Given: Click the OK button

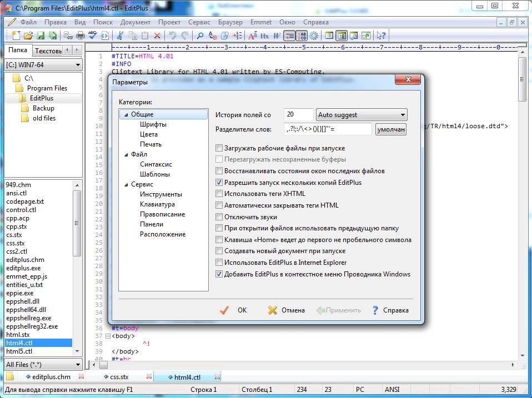Looking at the screenshot, I should coord(233,310).
